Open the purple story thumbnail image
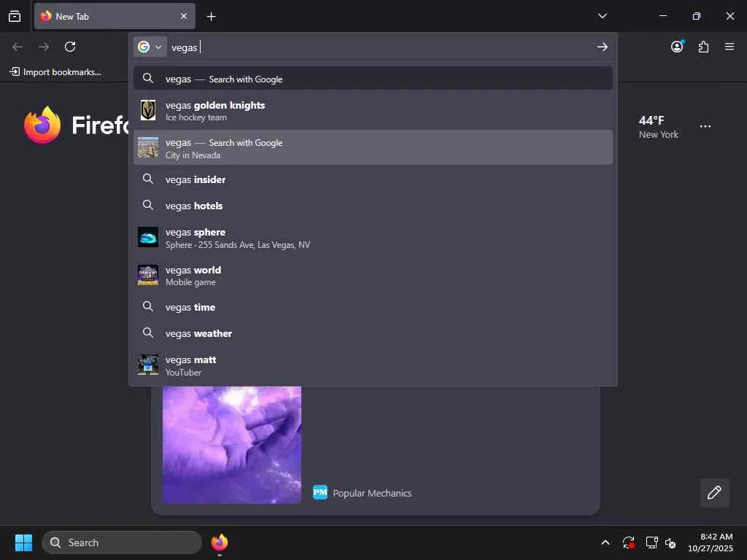This screenshot has width=747, height=560. click(x=232, y=445)
